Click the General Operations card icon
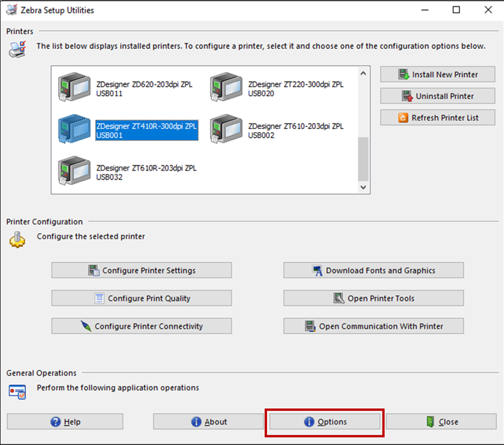 (x=18, y=391)
